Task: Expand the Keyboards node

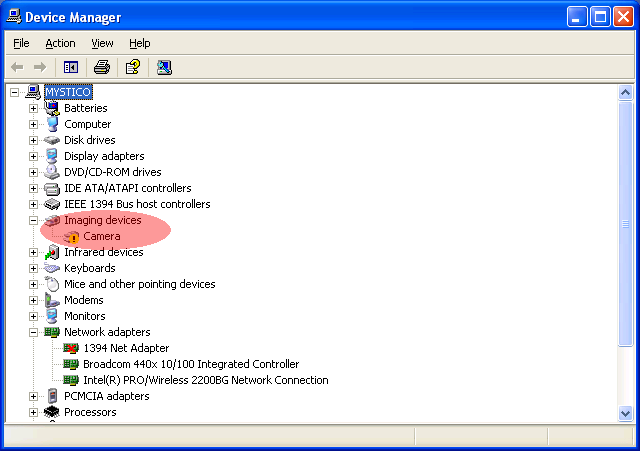Action: (33, 268)
